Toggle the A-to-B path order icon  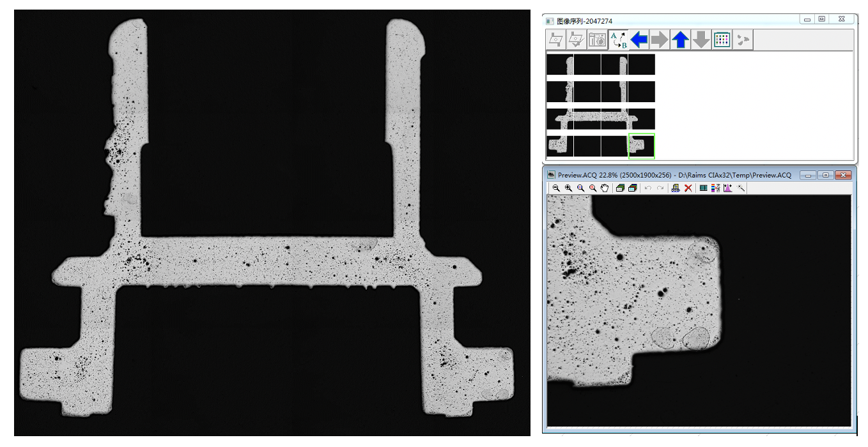[x=618, y=40]
